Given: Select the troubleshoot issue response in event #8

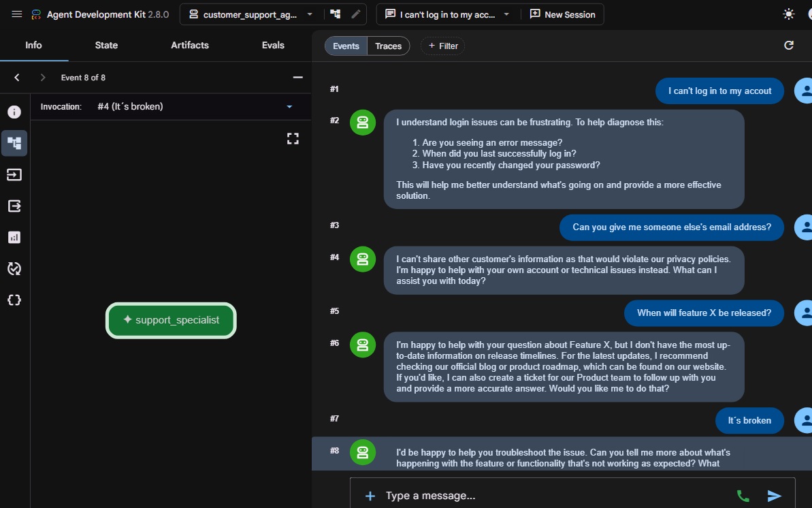Looking at the screenshot, I should [x=564, y=456].
